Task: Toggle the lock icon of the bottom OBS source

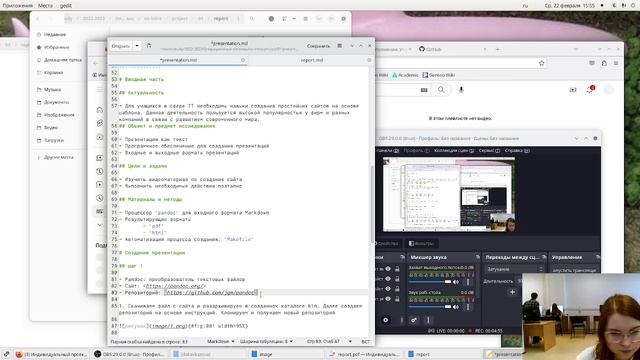Action: coord(397,299)
